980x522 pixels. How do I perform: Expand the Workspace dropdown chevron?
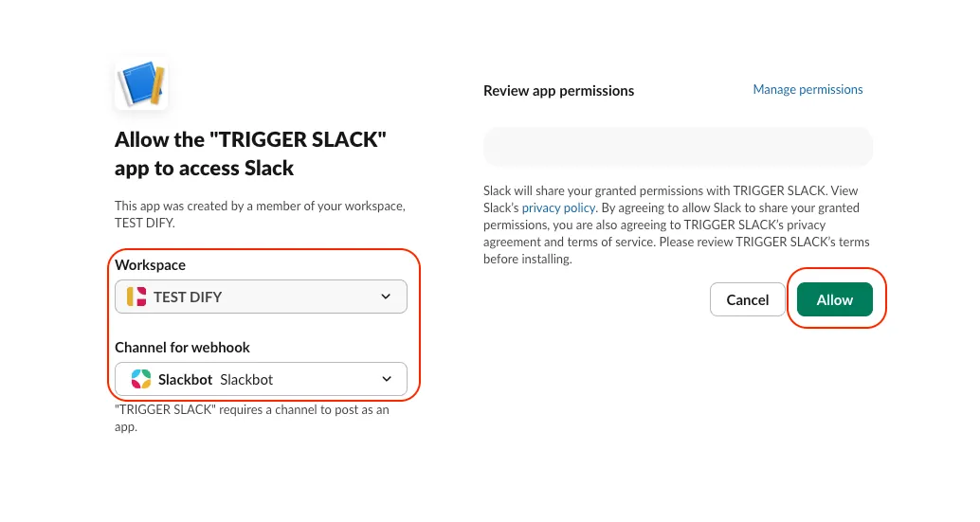click(x=386, y=297)
